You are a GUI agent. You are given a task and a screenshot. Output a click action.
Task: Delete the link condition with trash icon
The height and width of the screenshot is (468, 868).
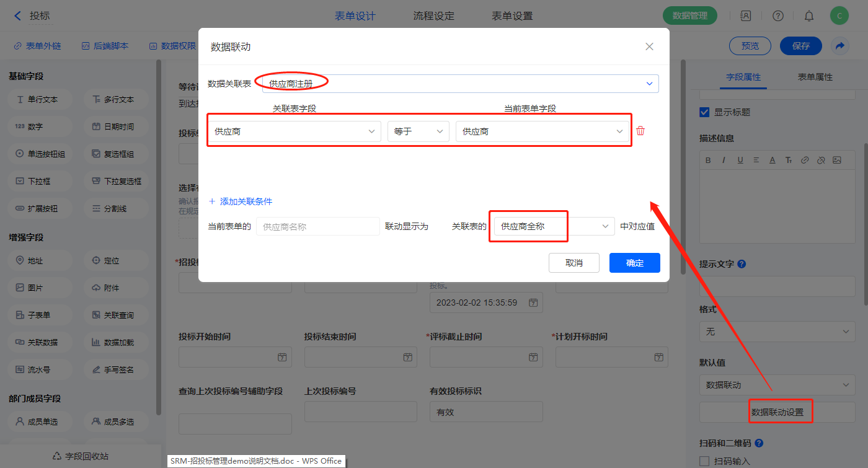click(640, 131)
